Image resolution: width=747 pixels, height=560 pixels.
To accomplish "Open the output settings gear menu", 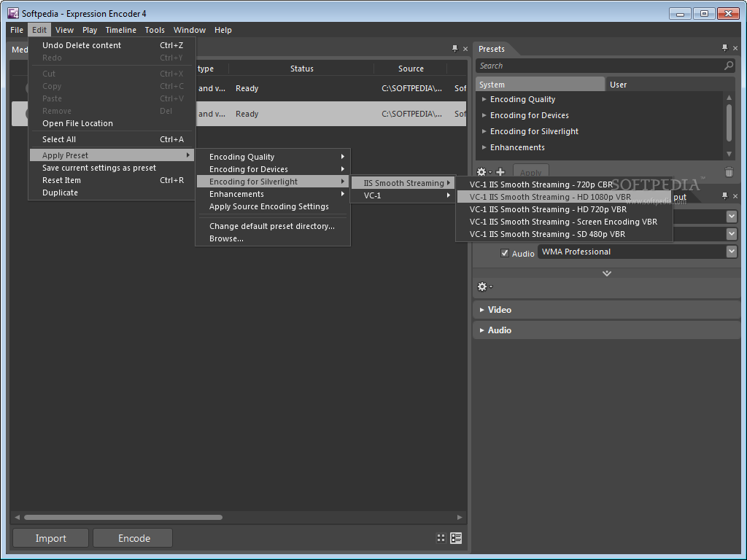I will 484,287.
